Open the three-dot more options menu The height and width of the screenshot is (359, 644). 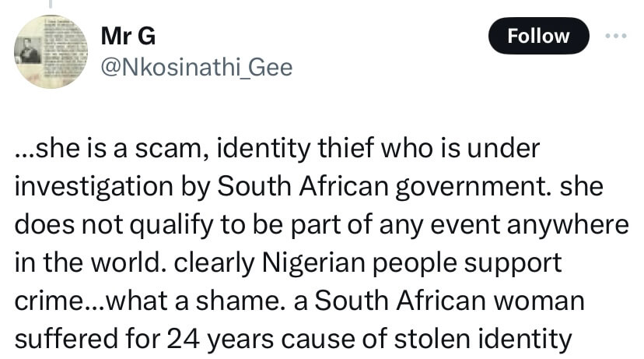[615, 36]
